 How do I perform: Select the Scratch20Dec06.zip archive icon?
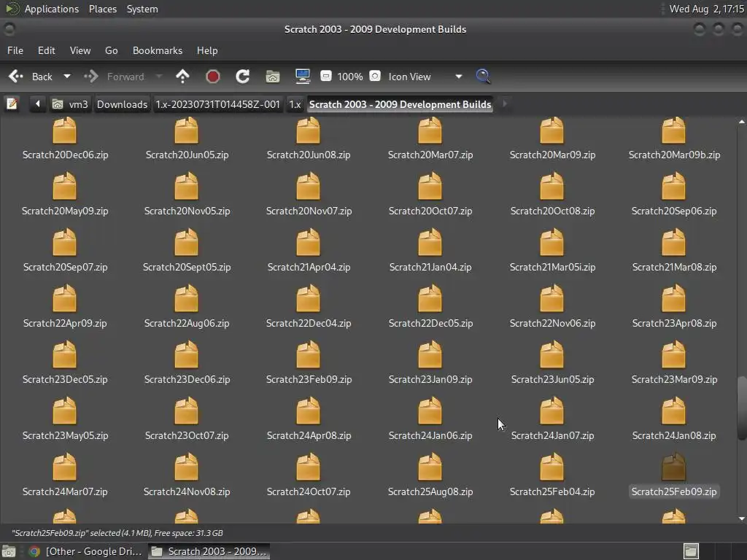pos(65,131)
